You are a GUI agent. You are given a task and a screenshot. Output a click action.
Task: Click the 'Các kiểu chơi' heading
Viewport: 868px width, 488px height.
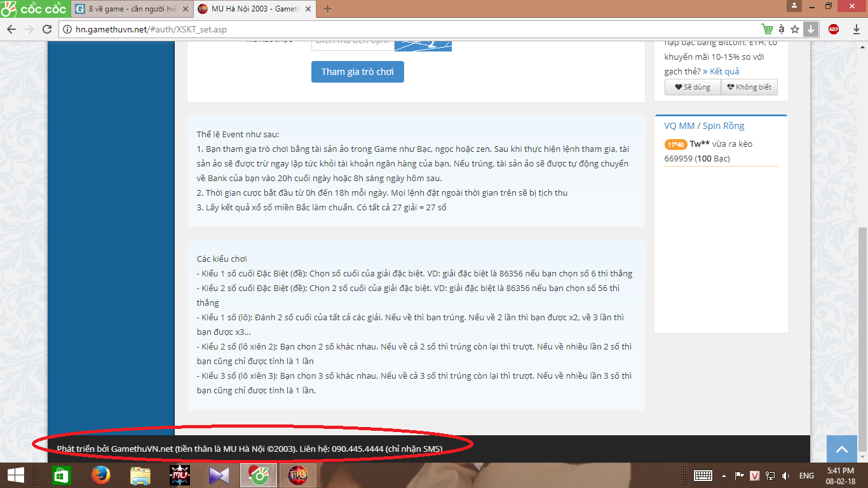pyautogui.click(x=222, y=259)
